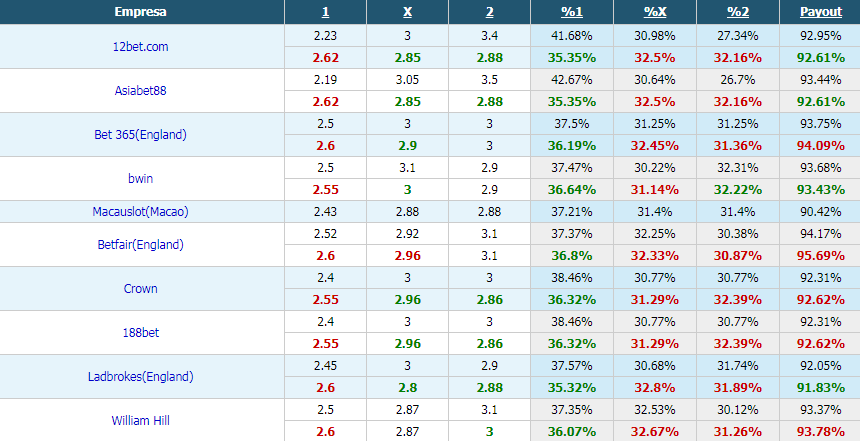The height and width of the screenshot is (441, 860).
Task: Select 12bet.com opening away odds 3.4
Action: (490, 36)
